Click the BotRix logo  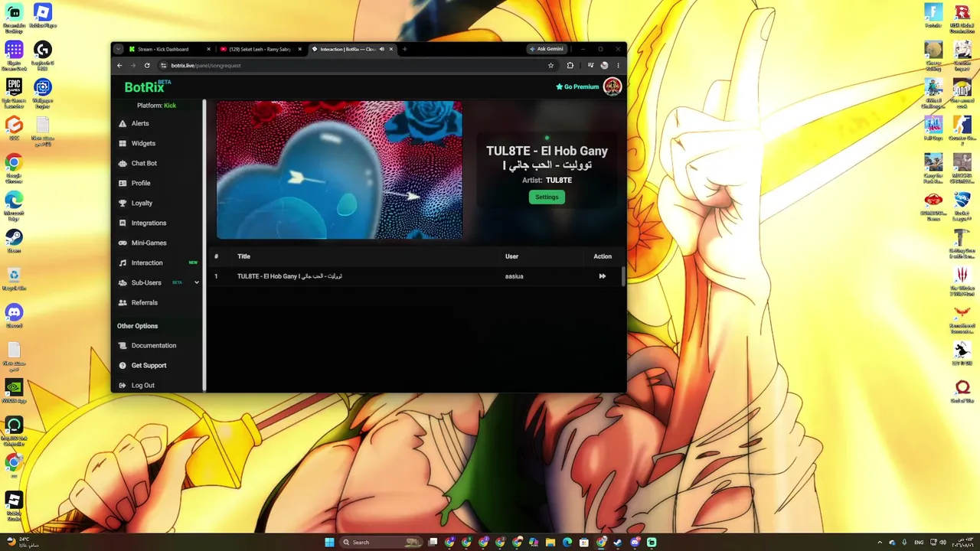[148, 86]
